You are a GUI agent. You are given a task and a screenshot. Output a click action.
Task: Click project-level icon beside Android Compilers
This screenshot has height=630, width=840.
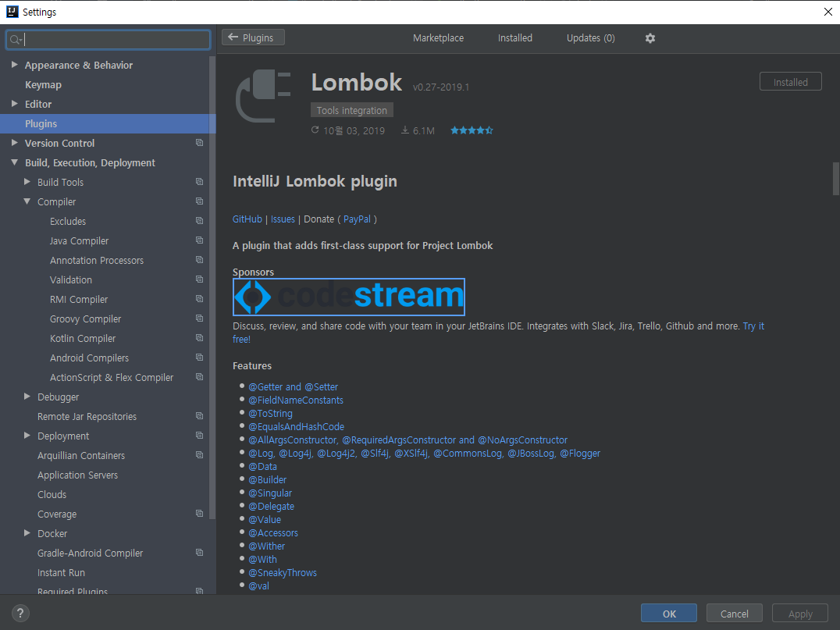point(199,358)
